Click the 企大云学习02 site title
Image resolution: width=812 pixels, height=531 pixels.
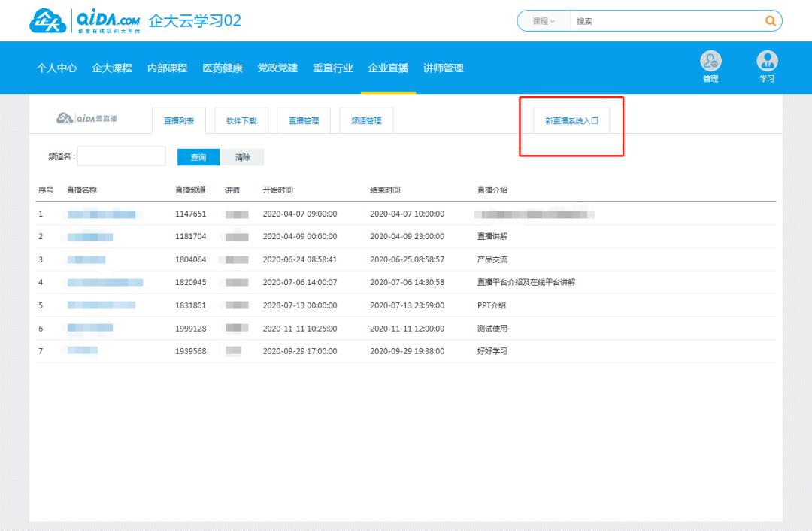(195, 21)
